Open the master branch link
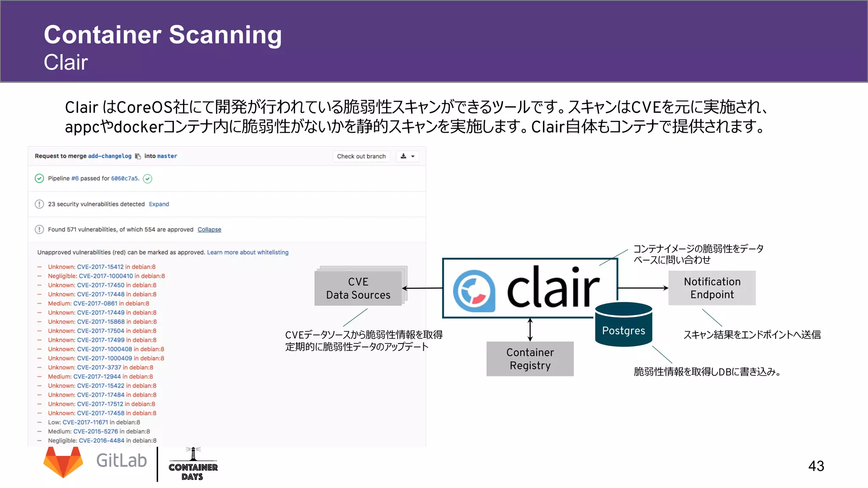This screenshot has height=488, width=868. point(167,156)
